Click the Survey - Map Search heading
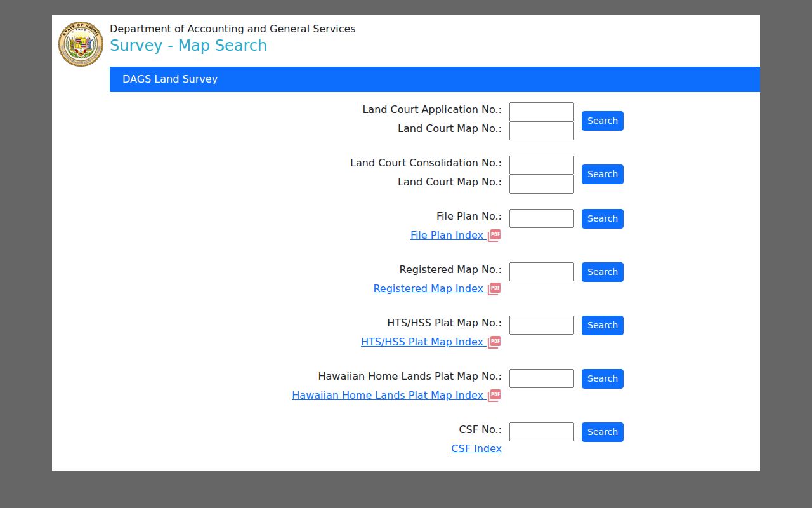This screenshot has height=508, width=812. (188, 46)
